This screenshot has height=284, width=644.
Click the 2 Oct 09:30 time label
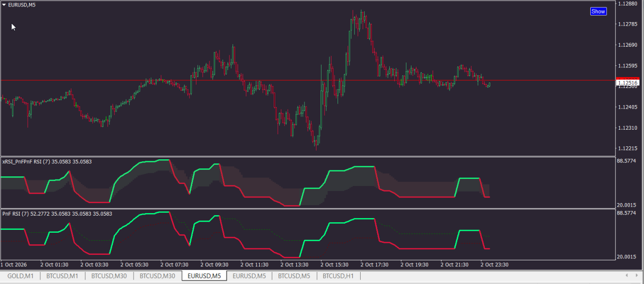(214, 264)
